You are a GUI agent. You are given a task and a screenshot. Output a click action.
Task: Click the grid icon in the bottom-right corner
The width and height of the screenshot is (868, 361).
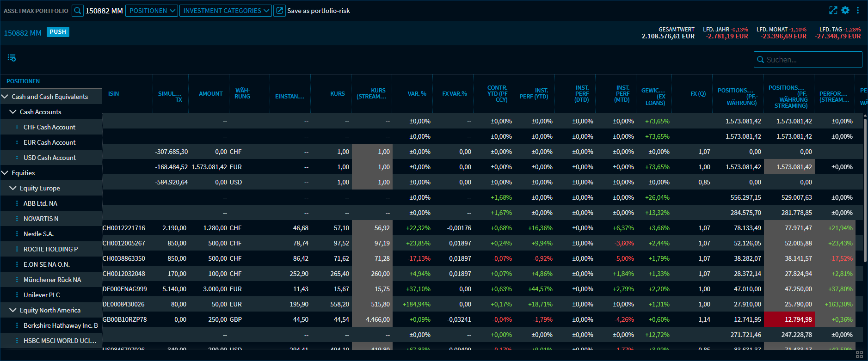coord(859,355)
